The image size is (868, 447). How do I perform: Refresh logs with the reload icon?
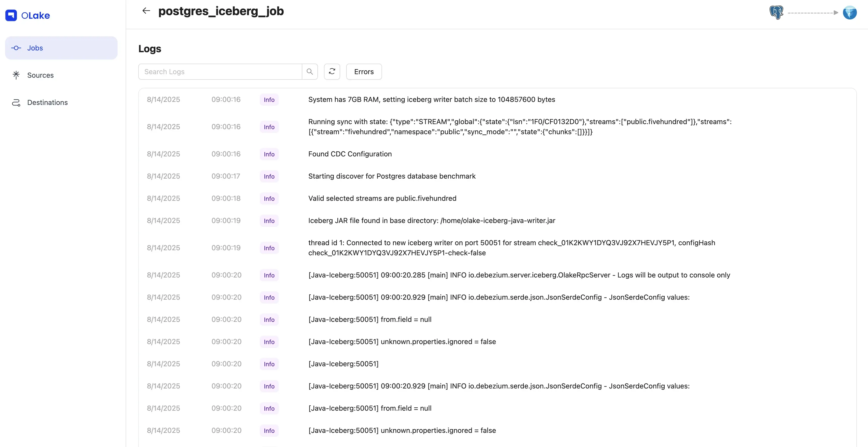pyautogui.click(x=332, y=72)
